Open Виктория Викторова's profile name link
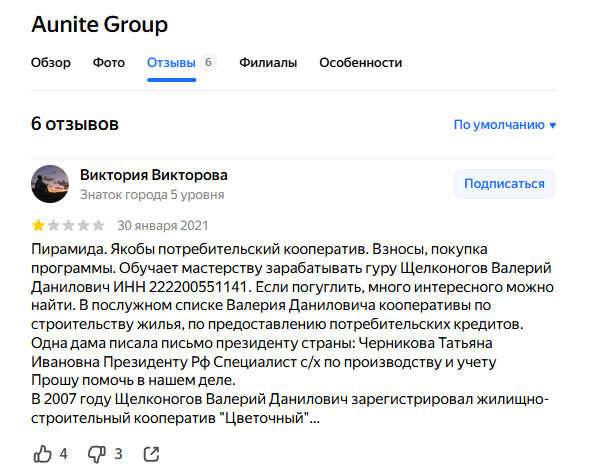 point(154,175)
